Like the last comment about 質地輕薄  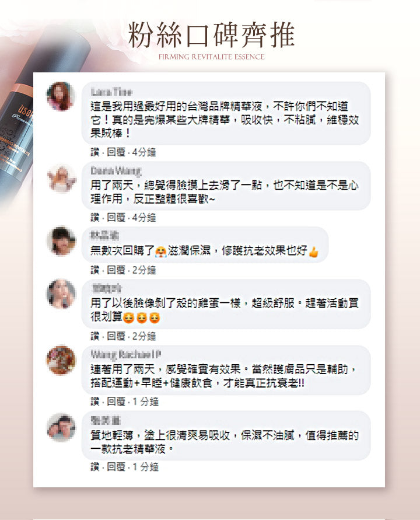tap(95, 467)
